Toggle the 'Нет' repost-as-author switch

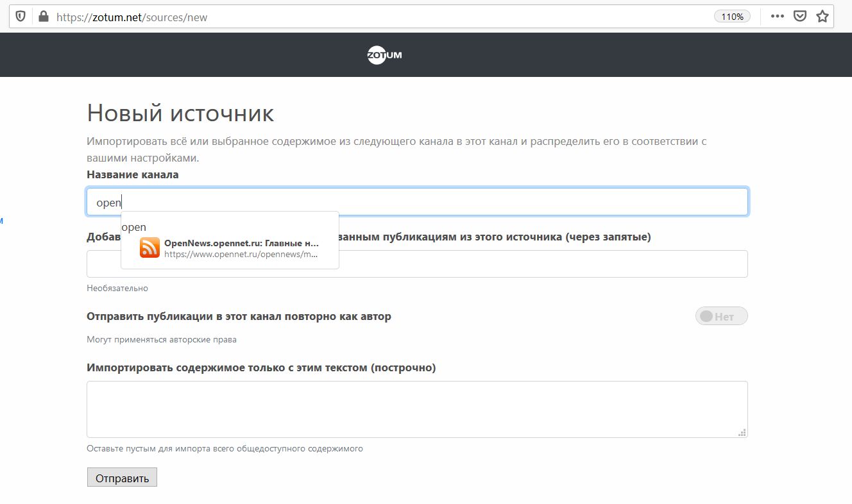coord(721,316)
